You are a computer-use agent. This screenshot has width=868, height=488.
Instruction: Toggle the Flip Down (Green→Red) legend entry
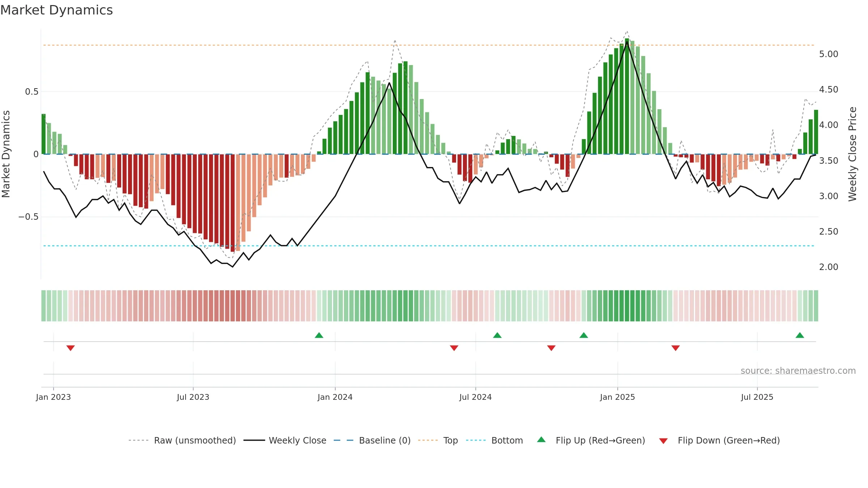719,440
